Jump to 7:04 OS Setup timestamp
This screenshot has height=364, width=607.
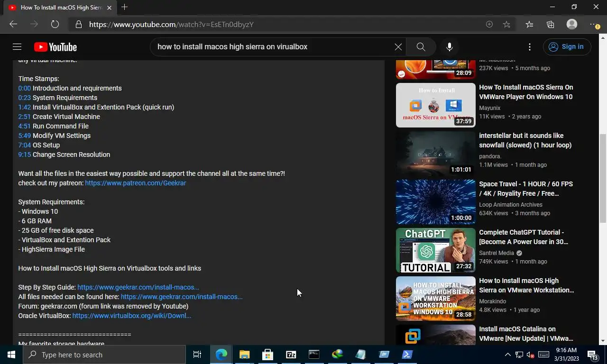(24, 145)
